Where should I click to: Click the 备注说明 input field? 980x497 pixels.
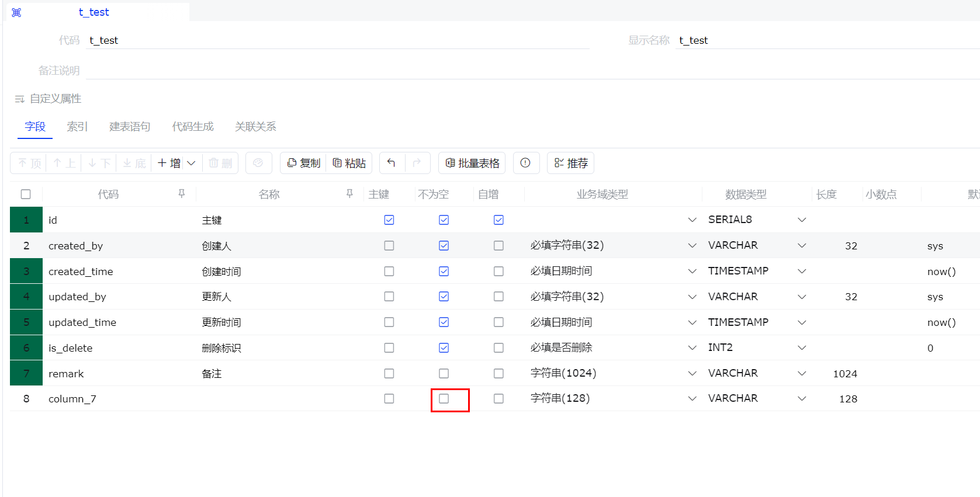pos(526,71)
